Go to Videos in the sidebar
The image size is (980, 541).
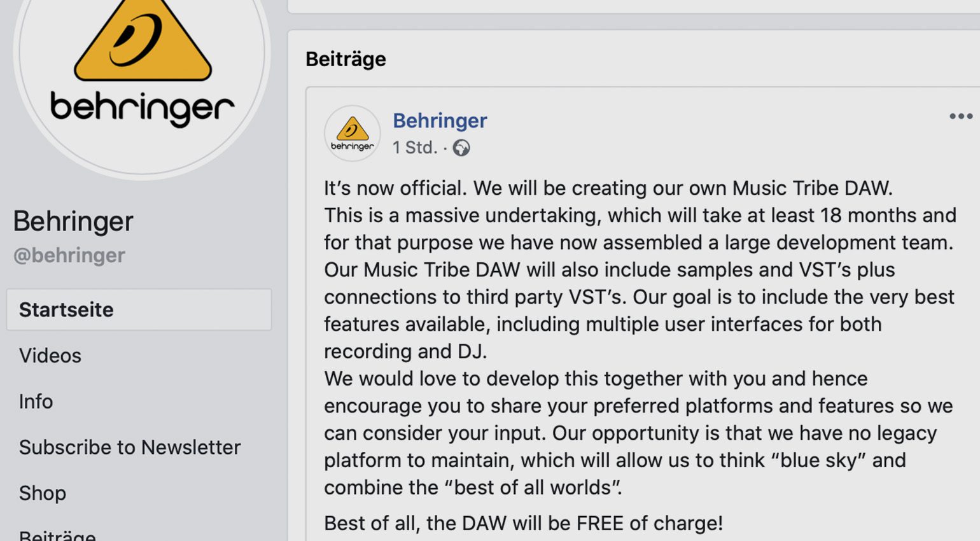50,355
